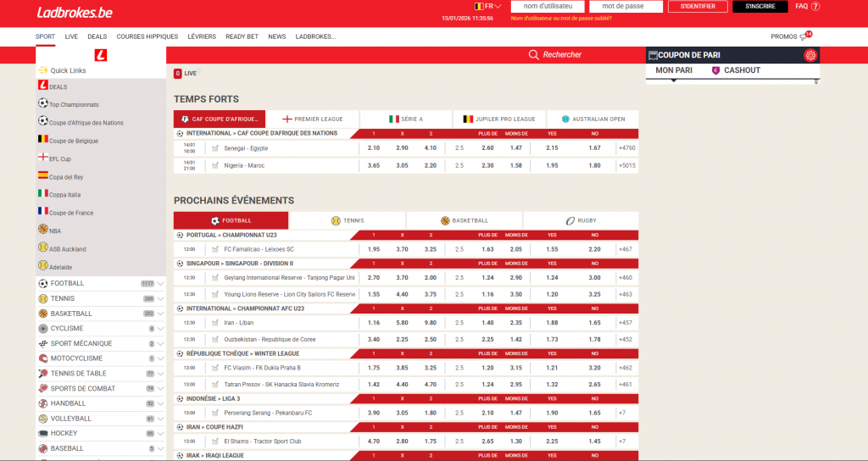The width and height of the screenshot is (868, 461).
Task: Bet on Senegal win at 2.10
Action: 374,148
